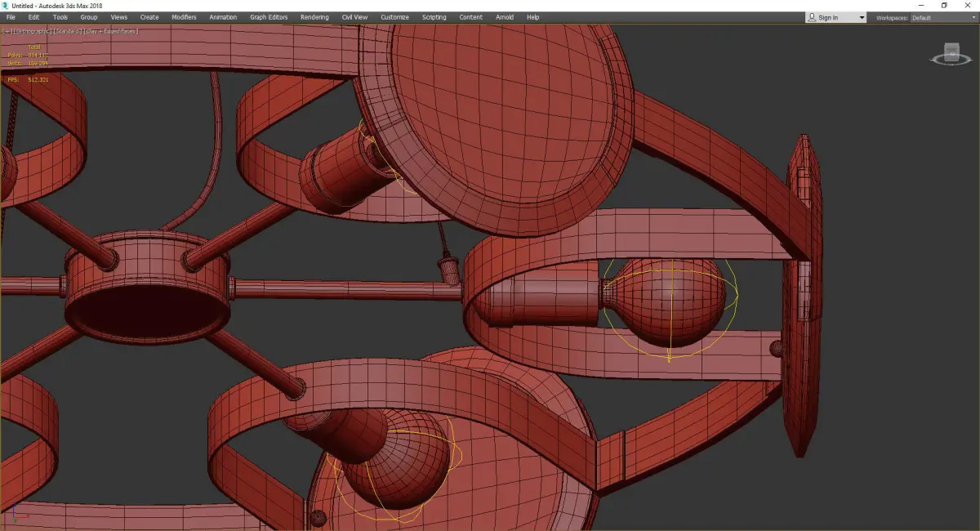Open the Arnold menu
The image size is (980, 531).
point(505,17)
